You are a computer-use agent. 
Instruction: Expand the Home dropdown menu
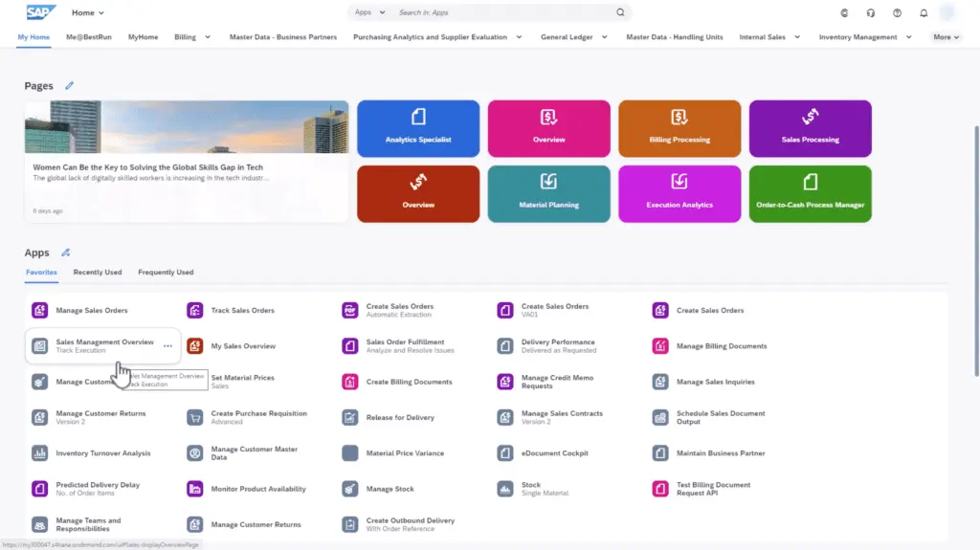point(87,12)
